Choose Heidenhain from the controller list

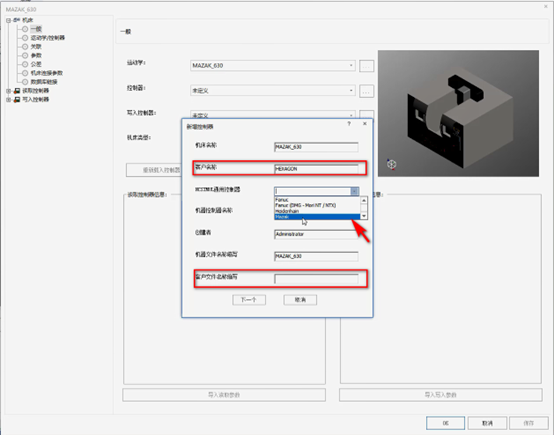[317, 211]
